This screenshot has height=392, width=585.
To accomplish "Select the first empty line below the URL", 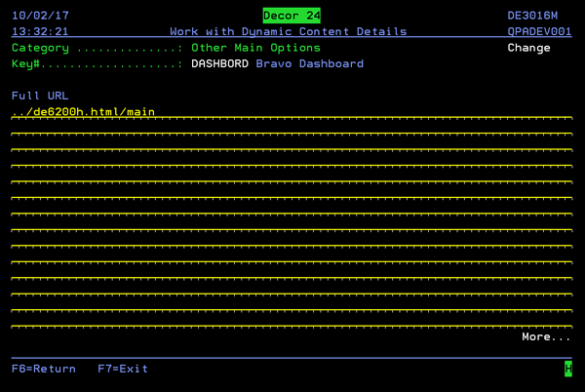I will point(292,129).
